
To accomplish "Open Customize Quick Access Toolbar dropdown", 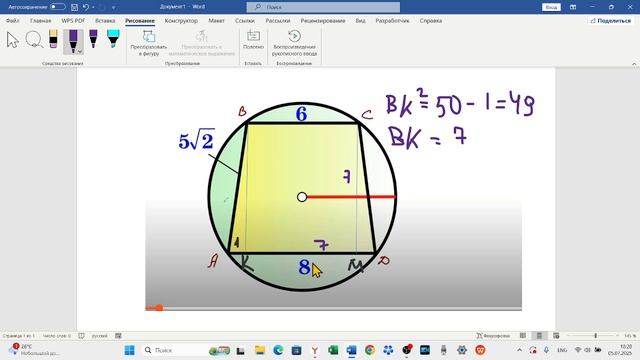I will [113, 7].
